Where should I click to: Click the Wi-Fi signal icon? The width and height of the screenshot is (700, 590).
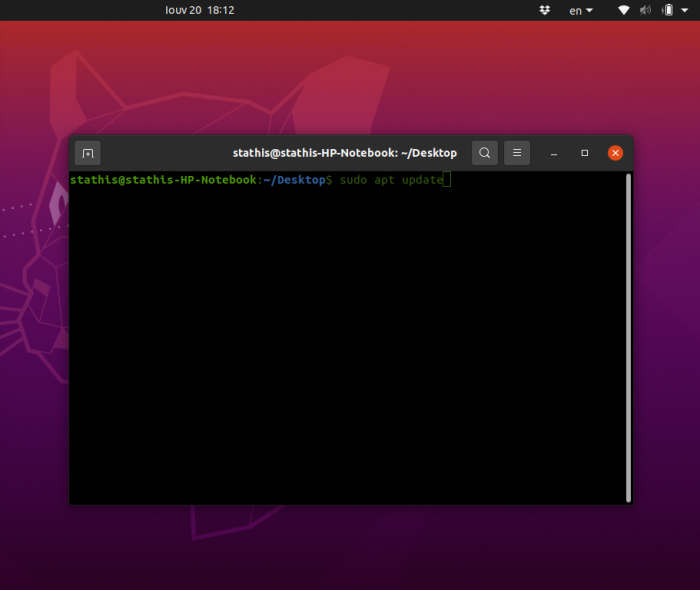point(624,10)
